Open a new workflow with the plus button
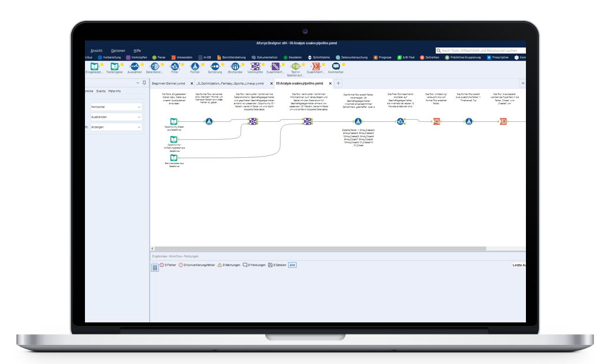This screenshot has height=364, width=608. pos(338,83)
